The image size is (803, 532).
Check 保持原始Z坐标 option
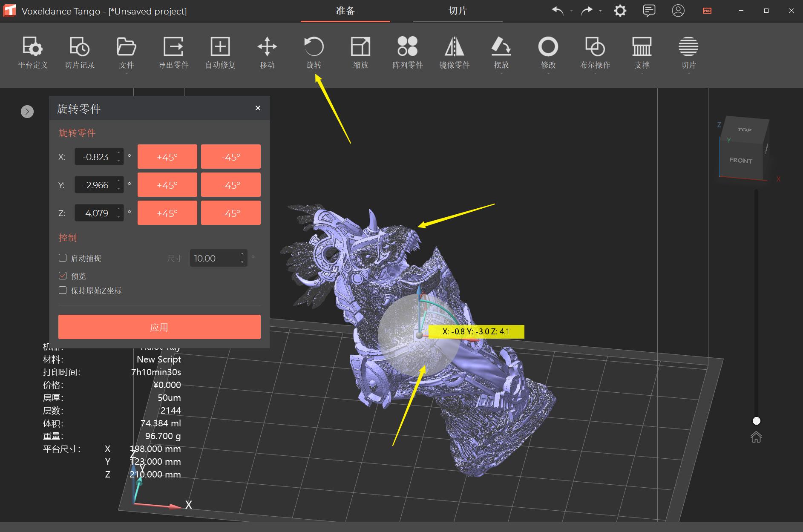click(63, 290)
